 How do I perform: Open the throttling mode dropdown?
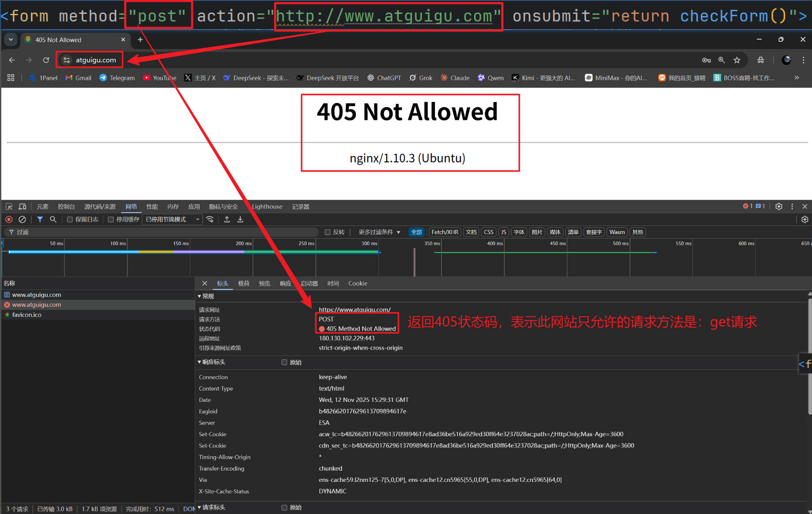(172, 219)
